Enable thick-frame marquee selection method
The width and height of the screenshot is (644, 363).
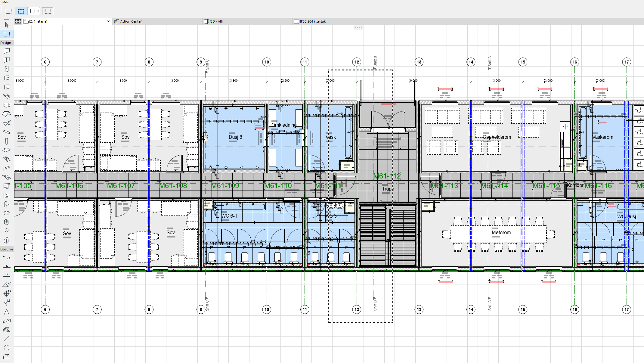coord(21,11)
